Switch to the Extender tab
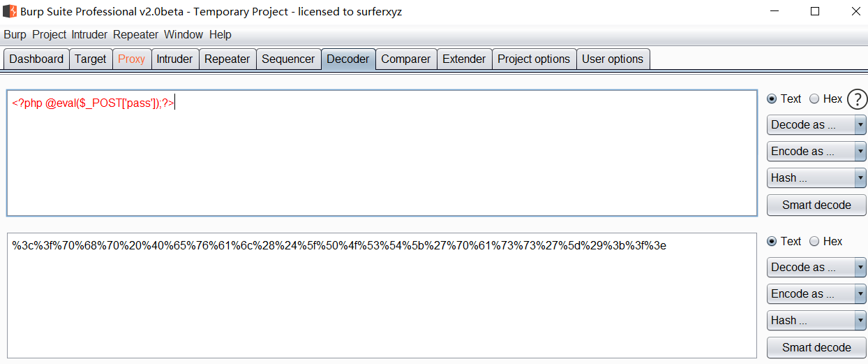The height and width of the screenshot is (364, 868). tap(464, 59)
